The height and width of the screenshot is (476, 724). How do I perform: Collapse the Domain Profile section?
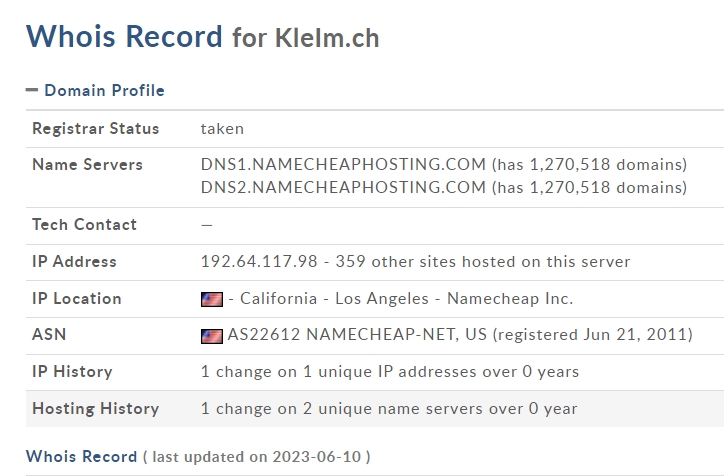[32, 90]
